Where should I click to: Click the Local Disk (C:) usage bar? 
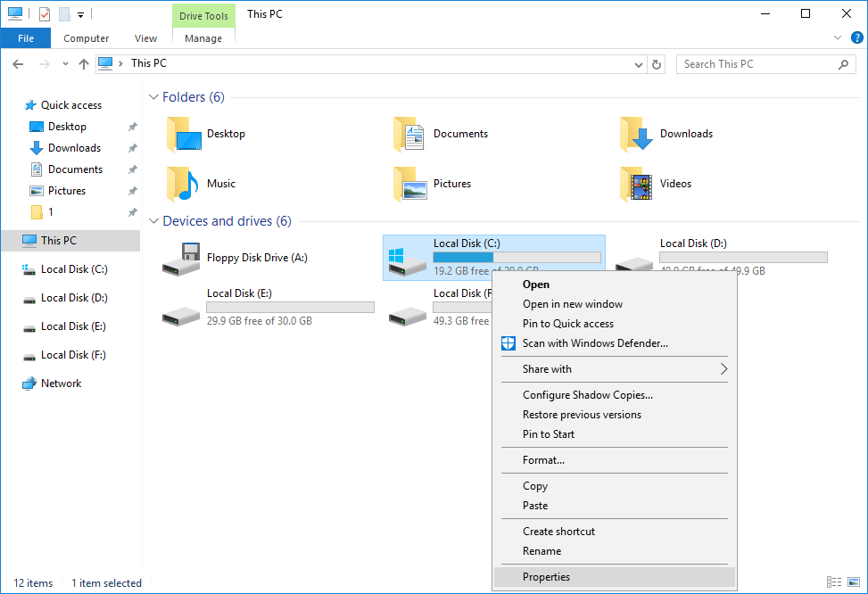click(517, 258)
